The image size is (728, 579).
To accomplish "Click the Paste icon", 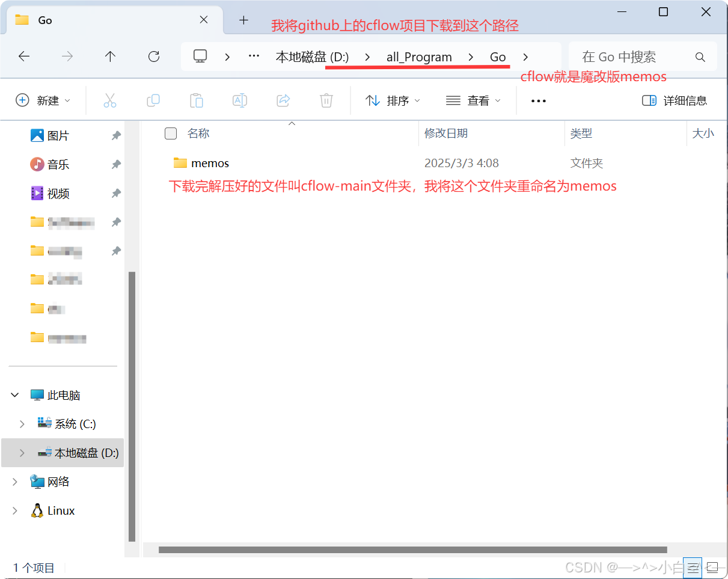I will (x=197, y=100).
